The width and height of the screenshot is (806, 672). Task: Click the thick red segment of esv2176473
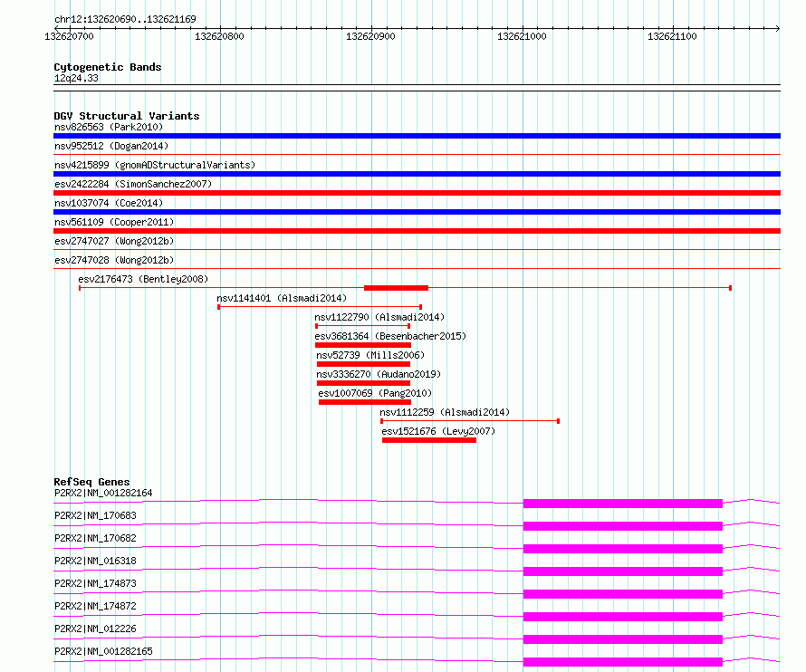[x=396, y=288]
